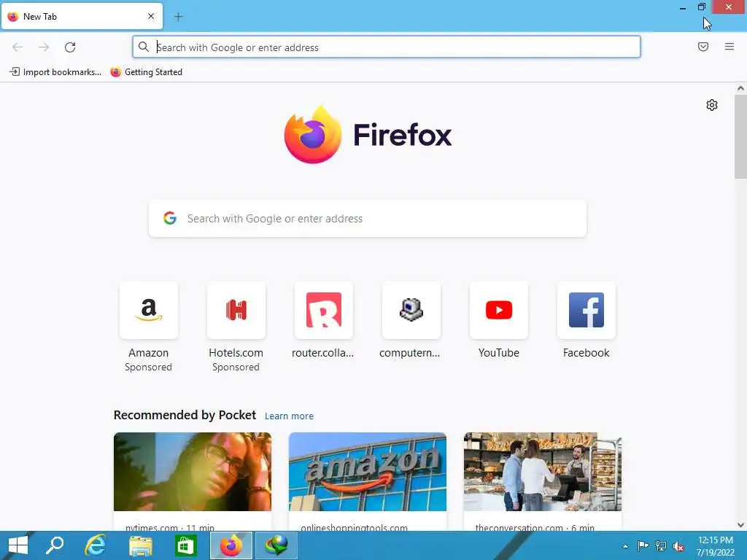Click the vertical scrollbar thumb
The image size is (747, 560).
click(740, 137)
